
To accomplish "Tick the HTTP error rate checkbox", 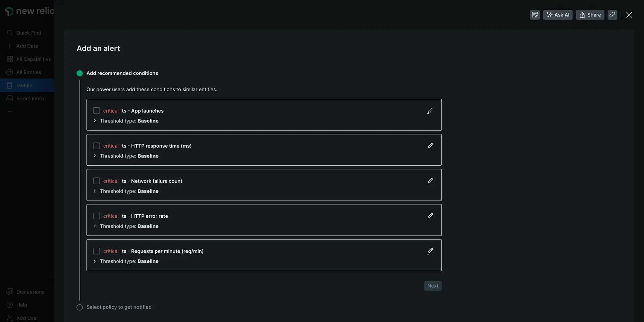I will coord(97,216).
